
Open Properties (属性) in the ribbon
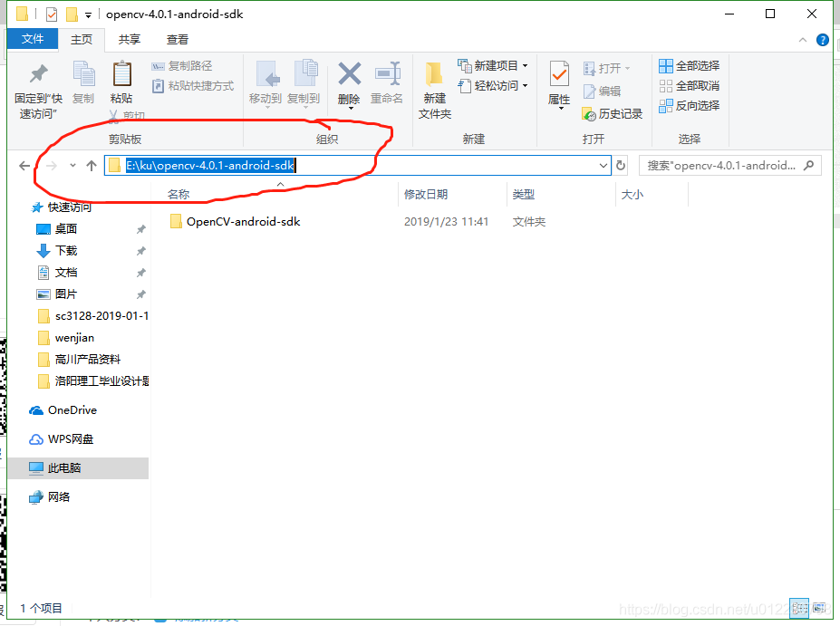(559, 84)
